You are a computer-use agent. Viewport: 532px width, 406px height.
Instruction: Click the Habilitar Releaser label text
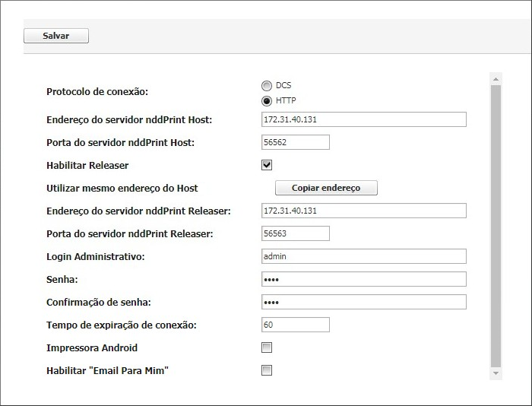[87, 165]
